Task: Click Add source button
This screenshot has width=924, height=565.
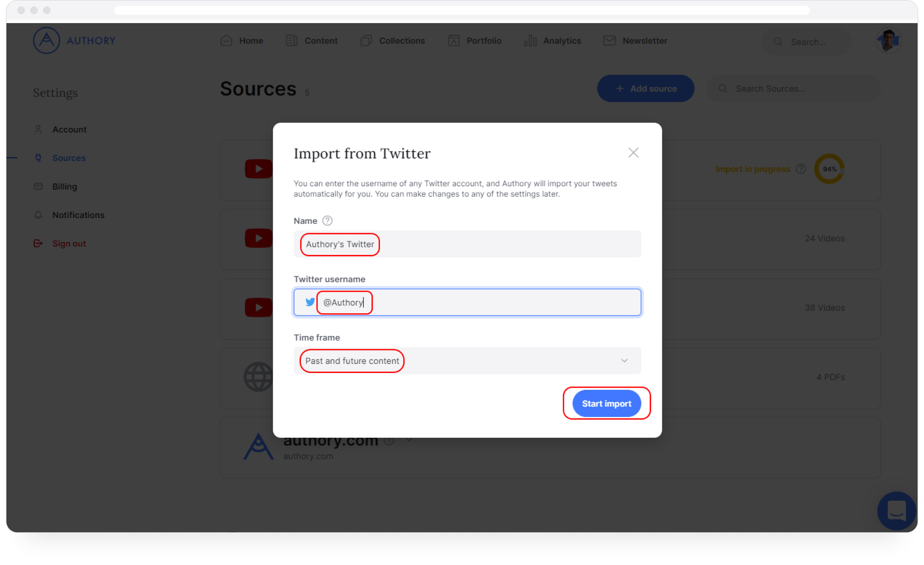Action: point(646,89)
